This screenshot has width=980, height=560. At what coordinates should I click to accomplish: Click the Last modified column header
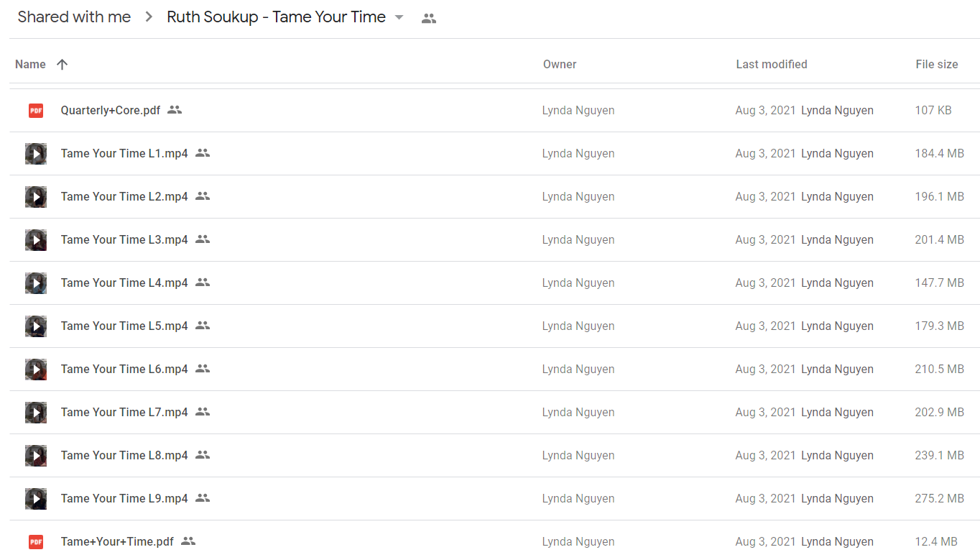click(x=772, y=65)
